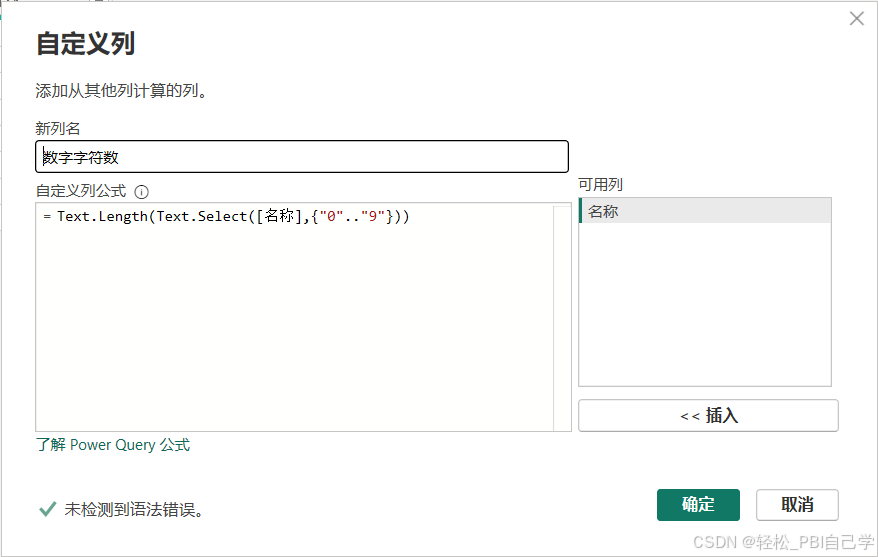The image size is (878, 557).
Task: Click the 未检测到语法错误 status text
Action: click(x=134, y=509)
